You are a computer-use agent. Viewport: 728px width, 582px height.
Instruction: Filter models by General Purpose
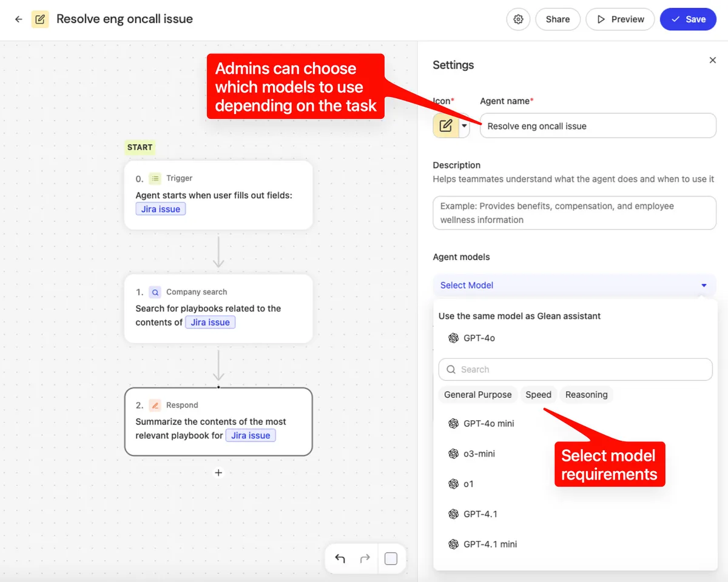click(478, 395)
